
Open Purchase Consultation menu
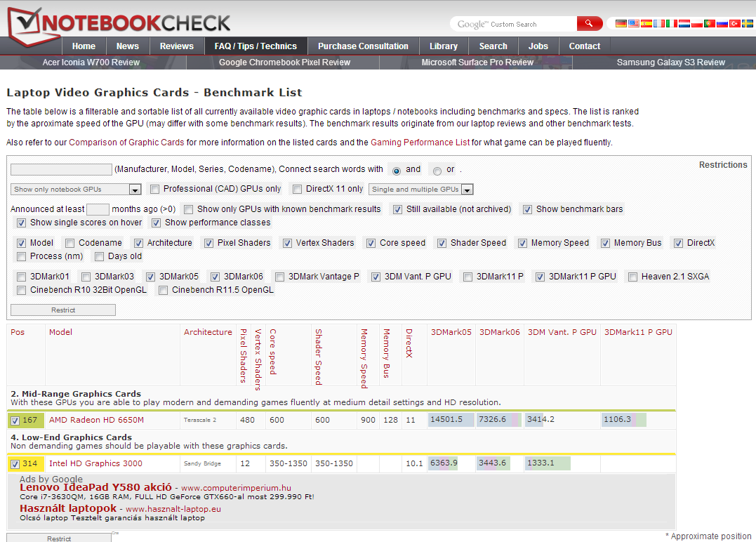(x=363, y=46)
